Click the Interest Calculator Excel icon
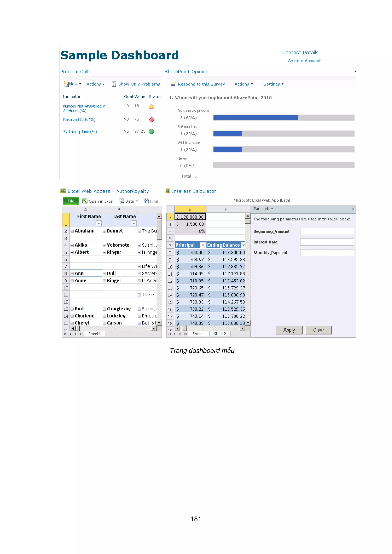The image size is (392, 554). click(167, 191)
